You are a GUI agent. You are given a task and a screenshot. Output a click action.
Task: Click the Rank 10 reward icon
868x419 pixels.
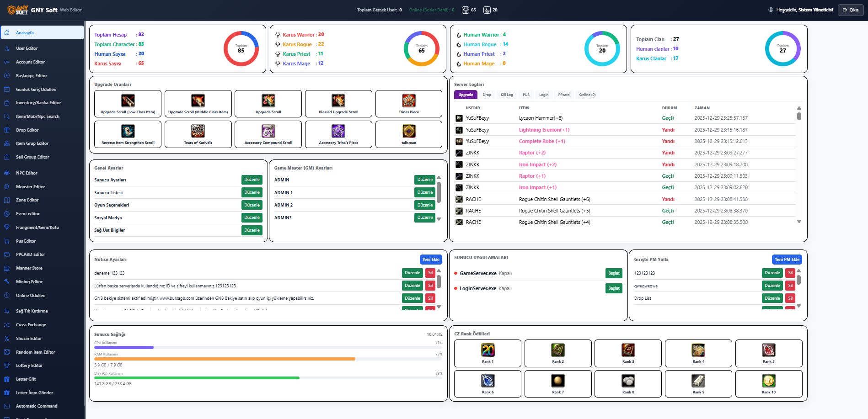[x=769, y=381]
